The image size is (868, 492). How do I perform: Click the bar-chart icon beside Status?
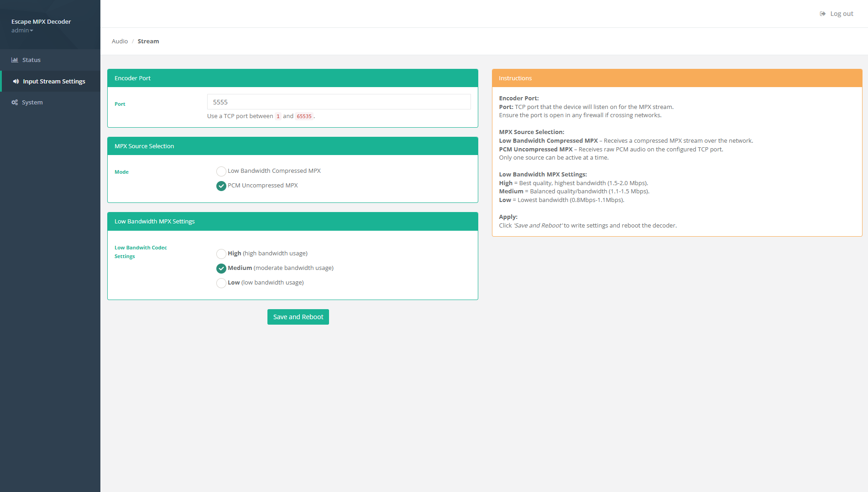pyautogui.click(x=15, y=59)
